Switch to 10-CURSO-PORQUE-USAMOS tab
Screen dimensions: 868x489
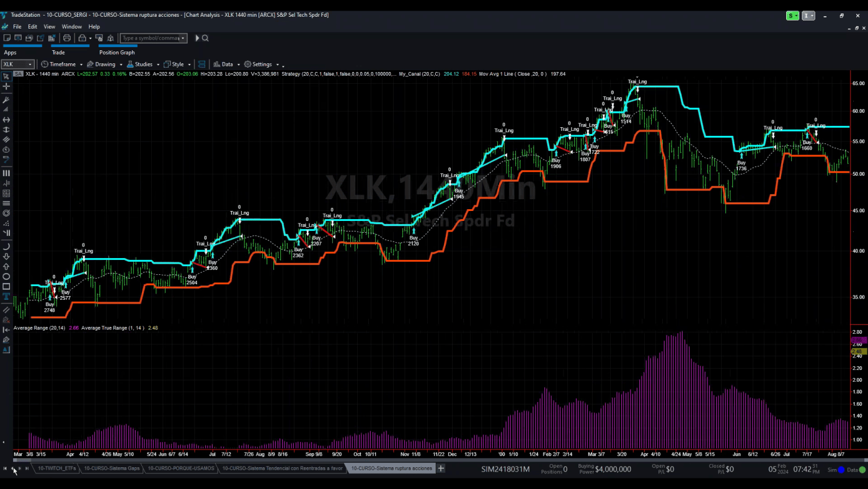click(181, 469)
